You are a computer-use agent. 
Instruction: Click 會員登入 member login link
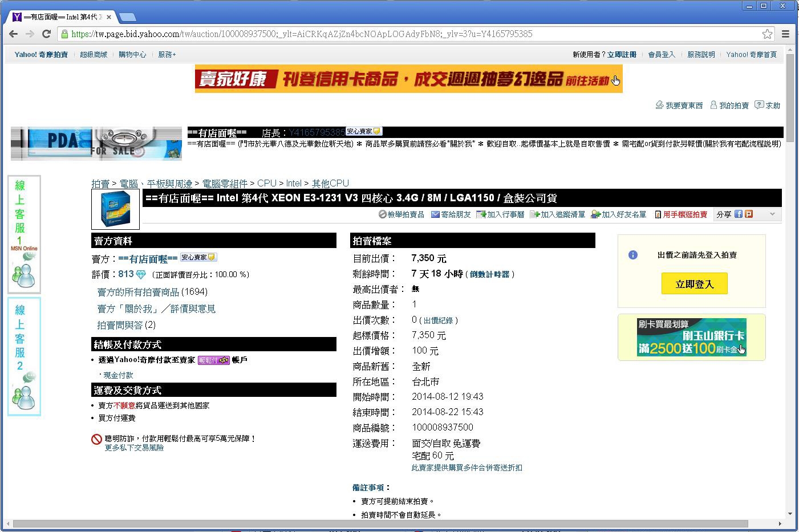(x=662, y=55)
